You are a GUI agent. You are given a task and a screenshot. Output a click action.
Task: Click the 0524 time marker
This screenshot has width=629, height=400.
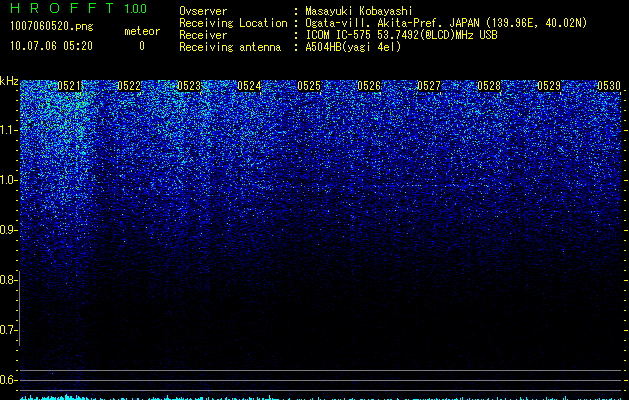click(249, 86)
